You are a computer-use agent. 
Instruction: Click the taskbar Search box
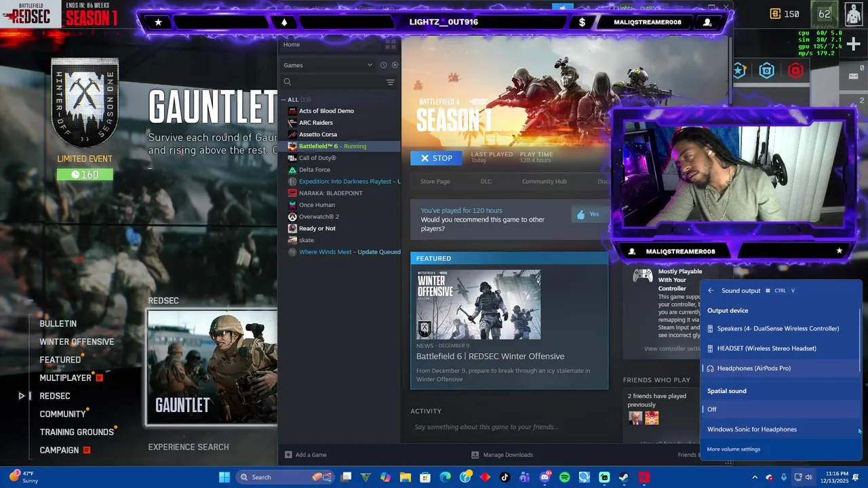(284, 477)
